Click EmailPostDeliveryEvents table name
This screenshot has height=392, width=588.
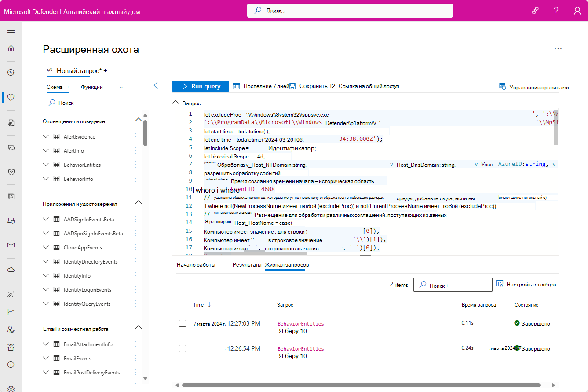click(91, 373)
